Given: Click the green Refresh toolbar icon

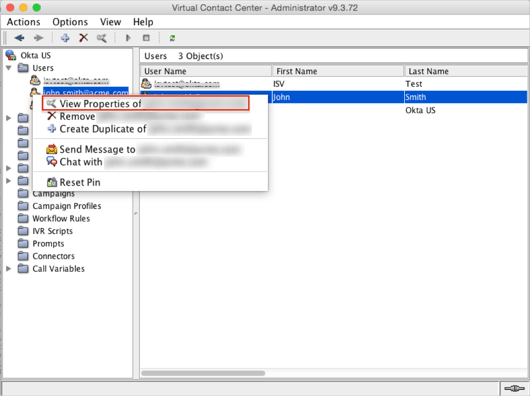Looking at the screenshot, I should 172,38.
